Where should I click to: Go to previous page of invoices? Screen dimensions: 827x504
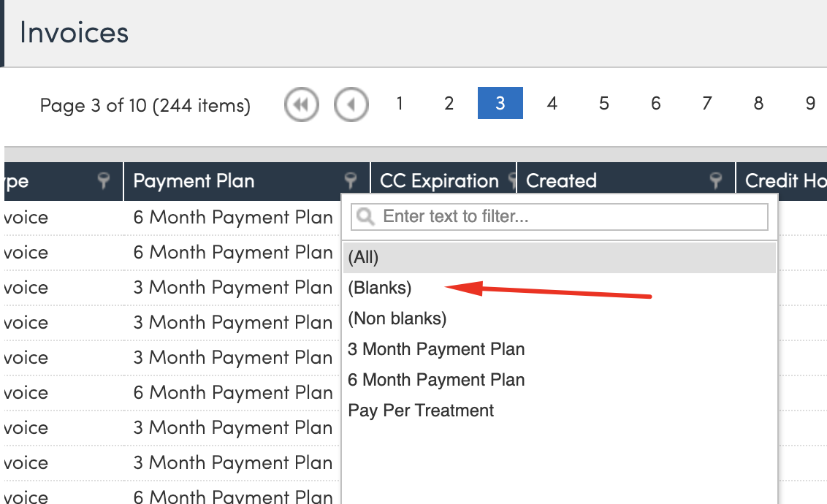351,105
